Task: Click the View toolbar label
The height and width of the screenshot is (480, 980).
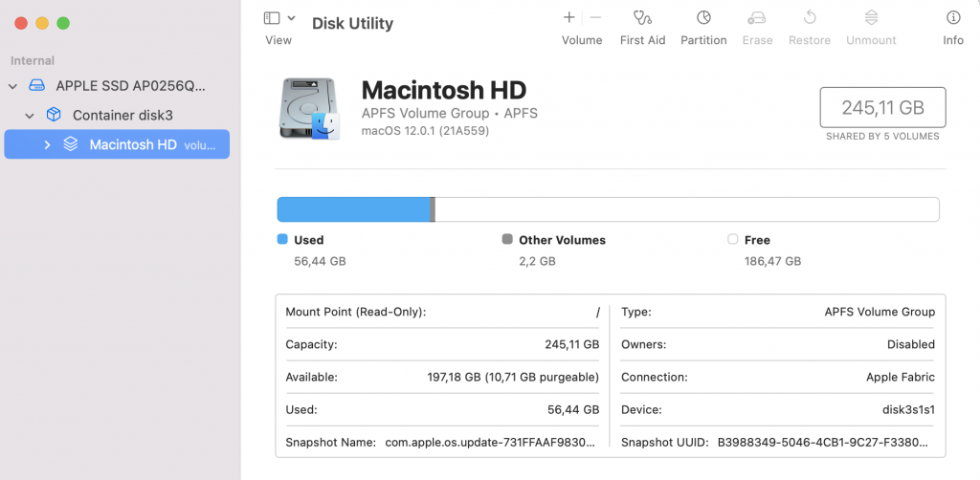Action: (278, 40)
